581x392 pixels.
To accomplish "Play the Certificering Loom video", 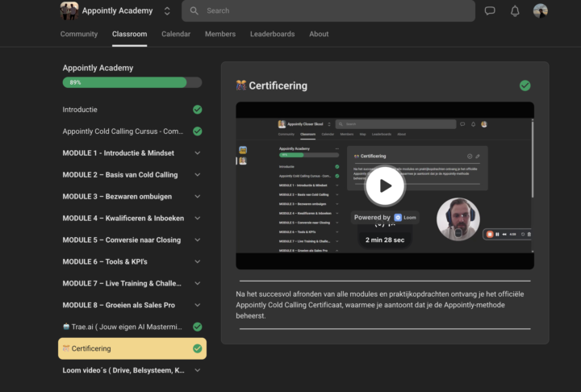I will (x=385, y=186).
